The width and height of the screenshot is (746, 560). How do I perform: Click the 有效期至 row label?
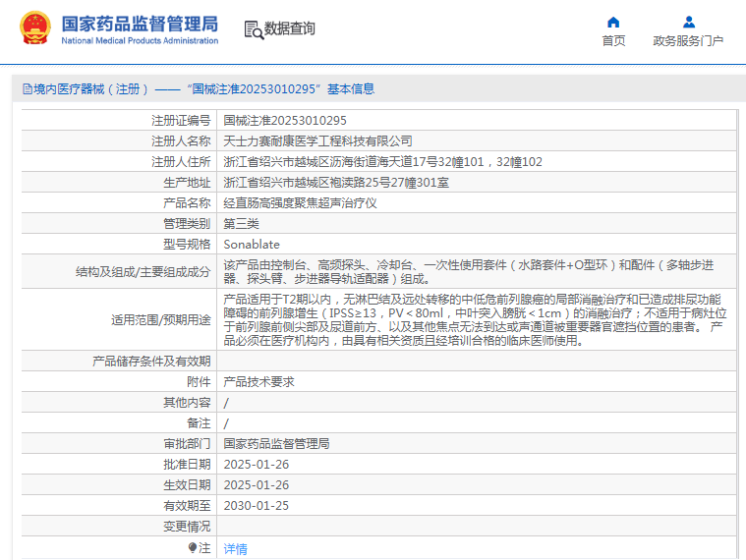[187, 506]
